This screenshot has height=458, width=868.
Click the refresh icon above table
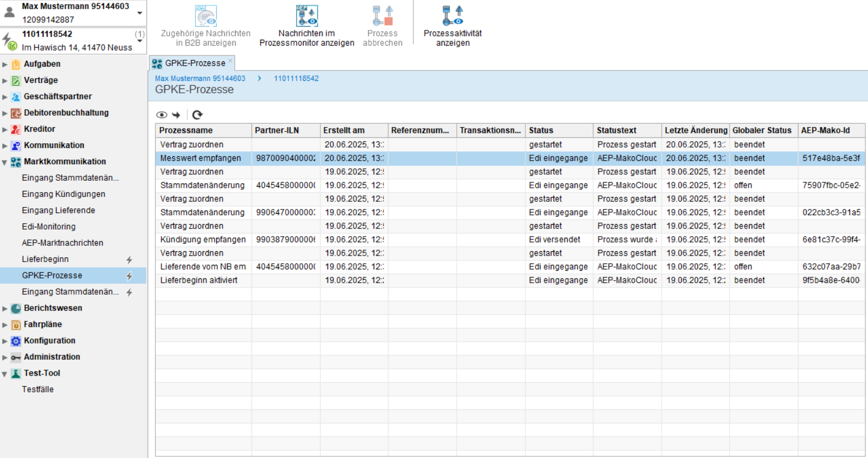click(x=197, y=115)
